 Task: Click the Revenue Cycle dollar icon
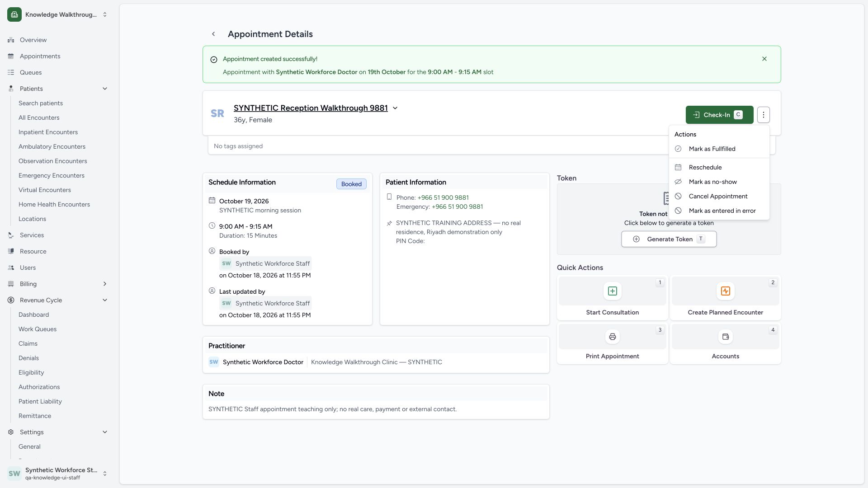11,300
